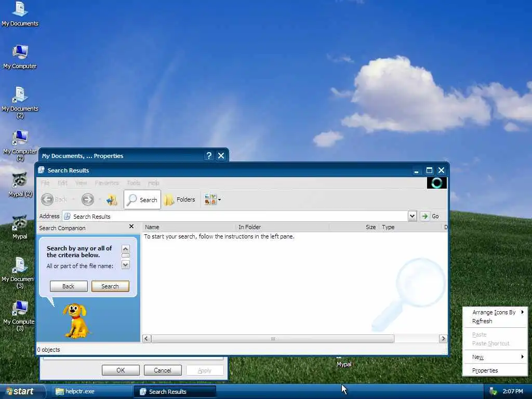Click the help question mark in Properties dialog
The height and width of the screenshot is (399, 532).
(x=209, y=155)
